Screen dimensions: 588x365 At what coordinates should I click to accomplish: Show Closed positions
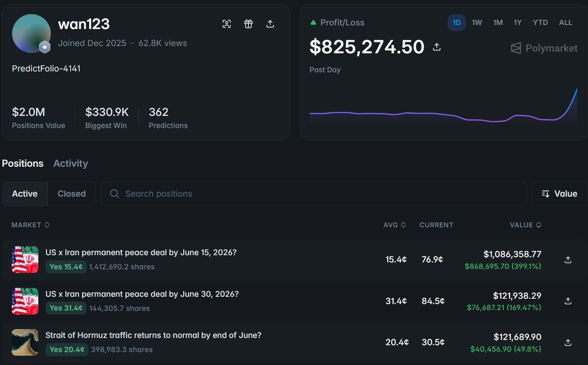tap(72, 194)
